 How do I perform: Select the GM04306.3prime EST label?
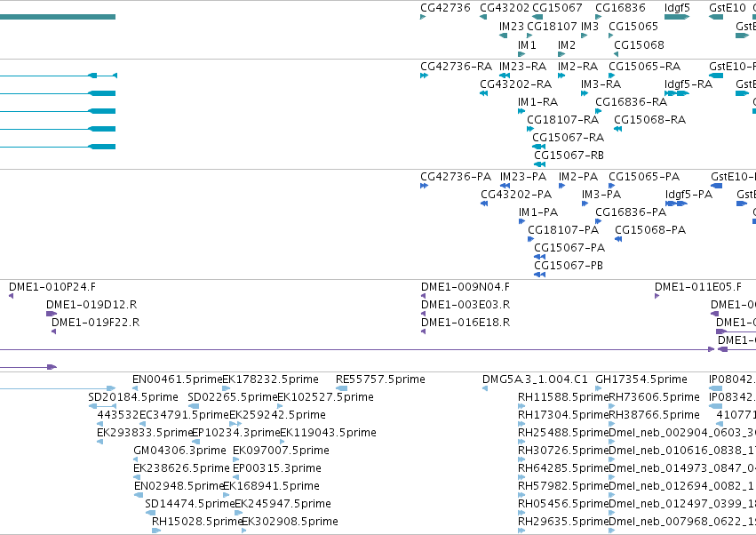[179, 451]
